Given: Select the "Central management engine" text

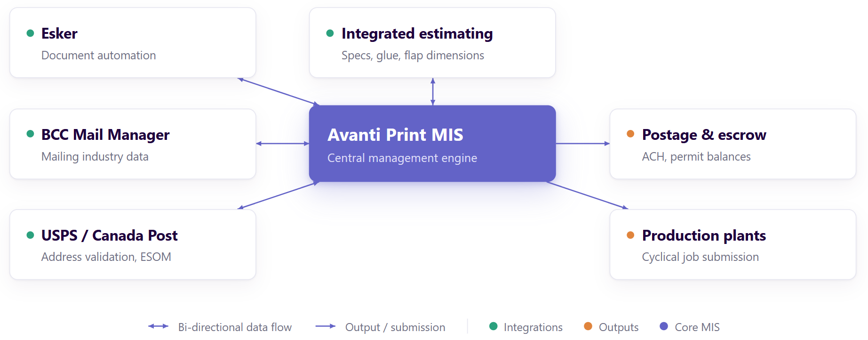Looking at the screenshot, I should 402,158.
